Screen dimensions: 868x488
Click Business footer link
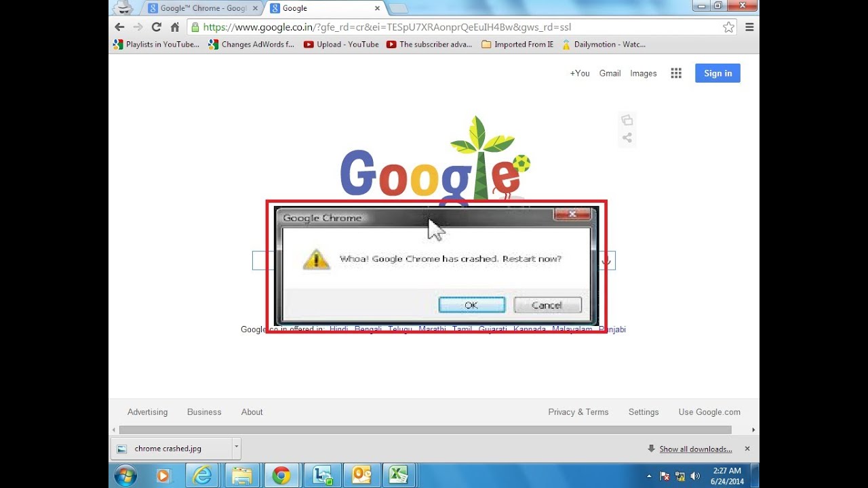[x=204, y=412]
